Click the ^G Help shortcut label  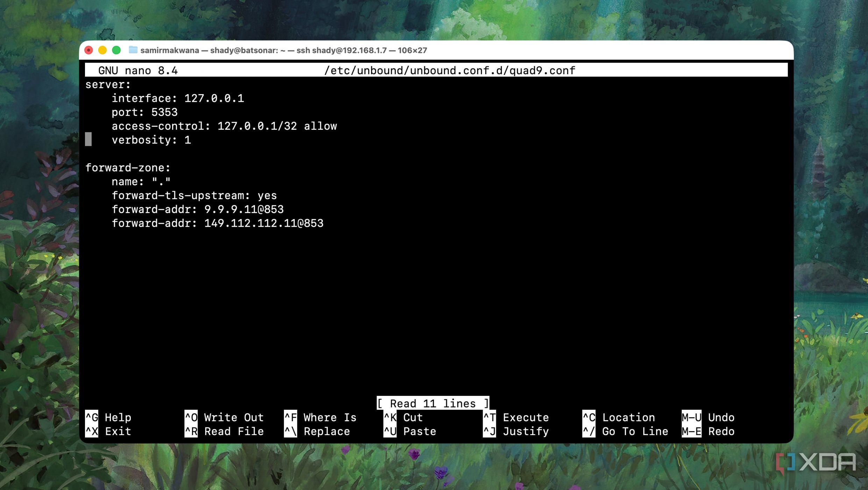point(108,417)
